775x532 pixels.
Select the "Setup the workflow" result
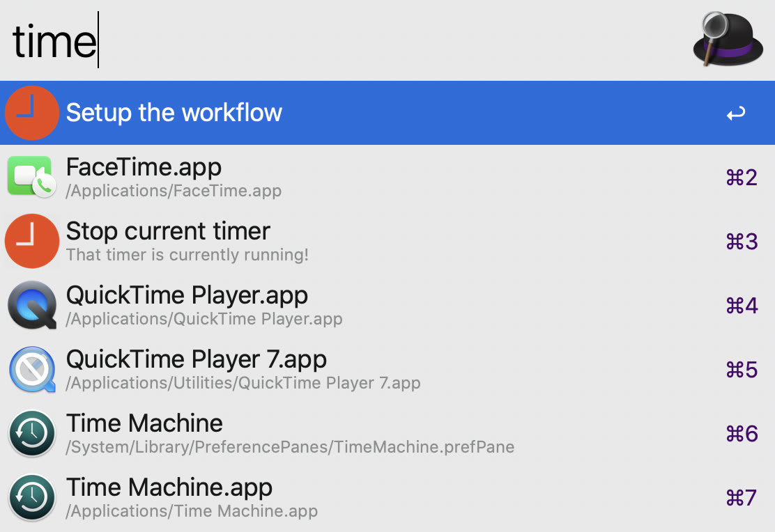[387, 113]
